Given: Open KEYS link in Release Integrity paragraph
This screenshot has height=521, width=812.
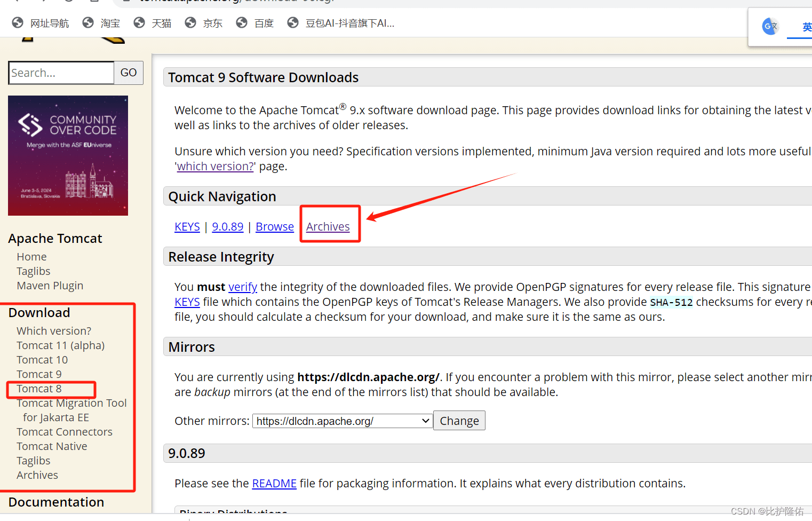Looking at the screenshot, I should click(x=187, y=302).
